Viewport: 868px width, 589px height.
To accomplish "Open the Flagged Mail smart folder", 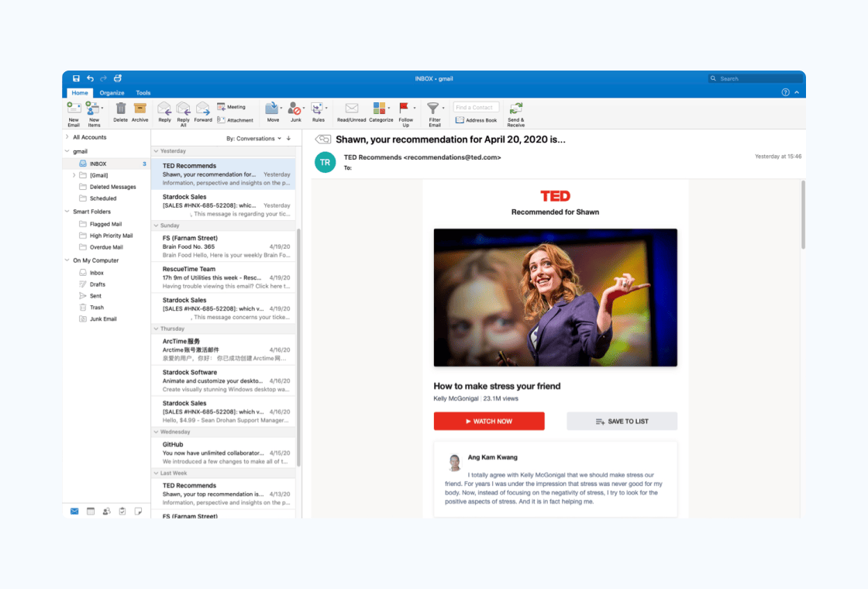I will tap(105, 224).
